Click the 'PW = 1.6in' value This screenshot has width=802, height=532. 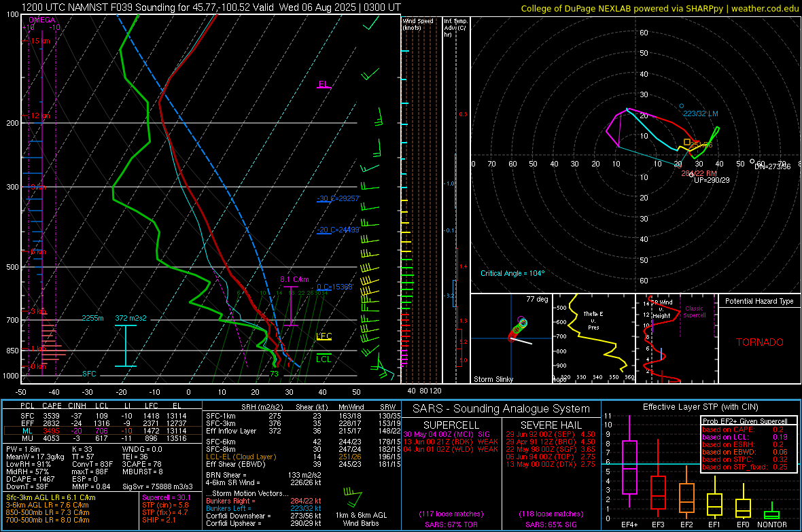point(23,449)
